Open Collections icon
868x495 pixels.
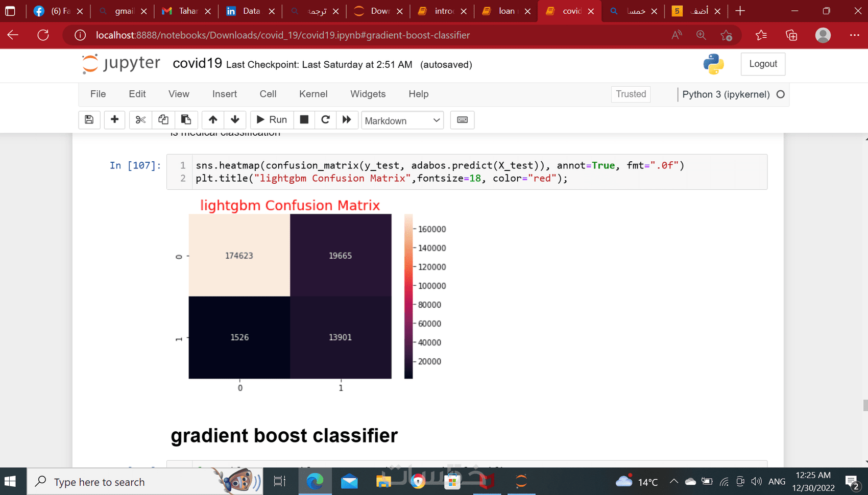791,35
